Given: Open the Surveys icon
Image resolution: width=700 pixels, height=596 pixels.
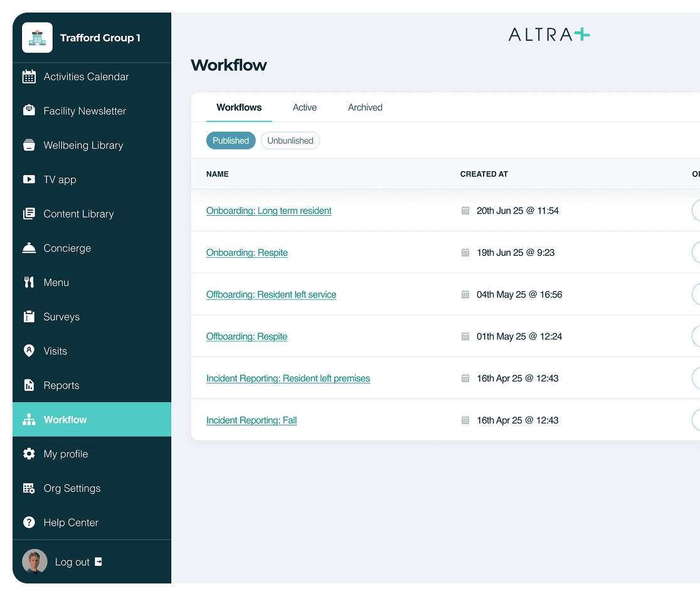Looking at the screenshot, I should click(29, 317).
